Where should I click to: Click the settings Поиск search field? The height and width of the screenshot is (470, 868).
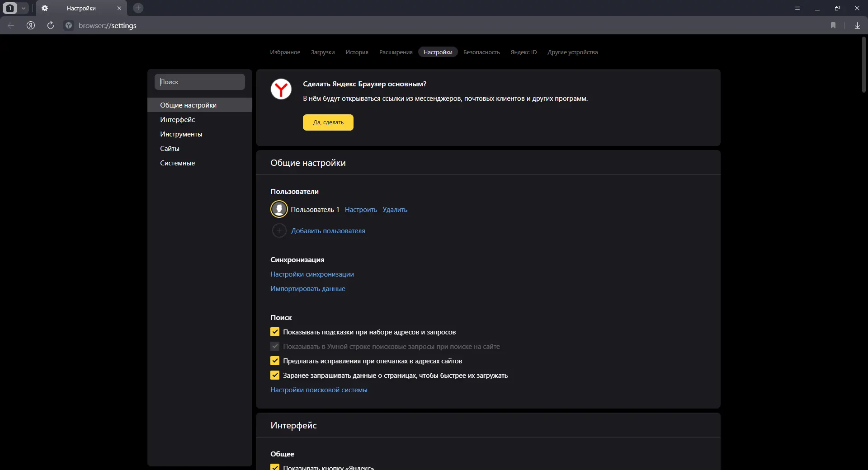pos(200,82)
